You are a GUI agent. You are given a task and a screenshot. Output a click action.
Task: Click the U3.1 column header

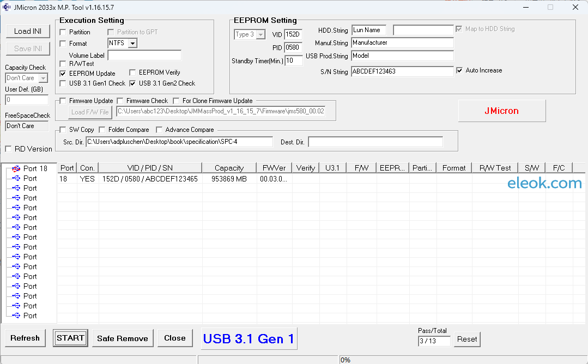[332, 168]
